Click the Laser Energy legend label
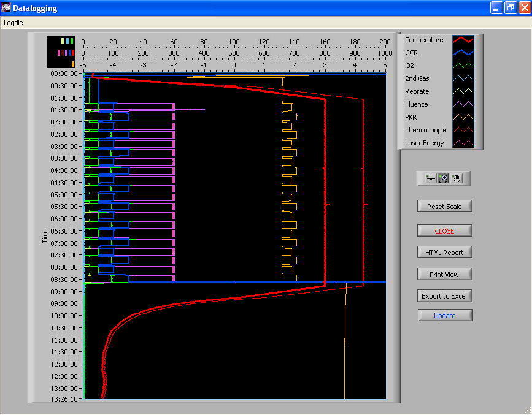 (x=424, y=143)
